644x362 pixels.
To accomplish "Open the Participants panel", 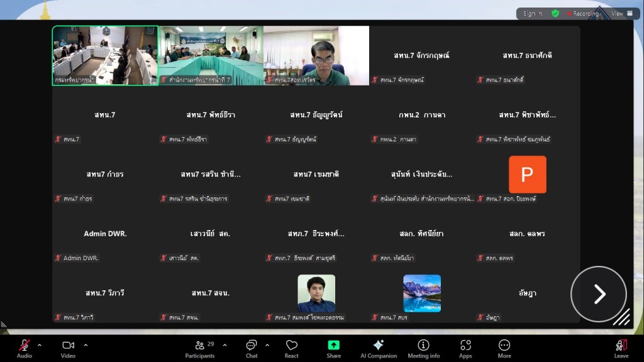I will [x=200, y=349].
